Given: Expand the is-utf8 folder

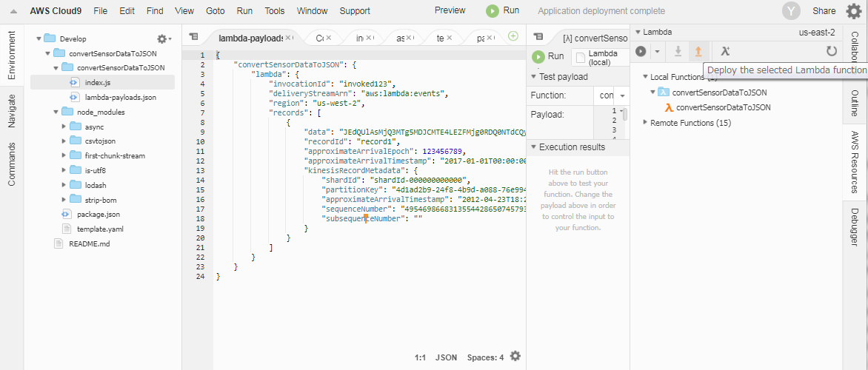Looking at the screenshot, I should tap(64, 170).
